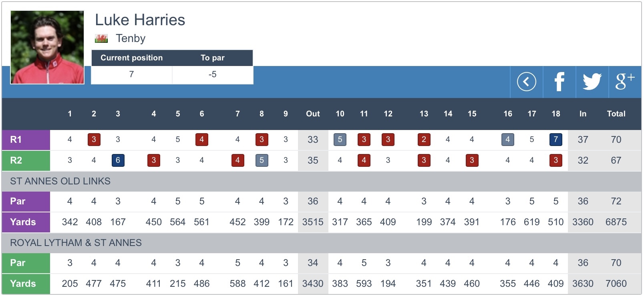
Task: Click the Welsh flag icon
Action: click(101, 38)
